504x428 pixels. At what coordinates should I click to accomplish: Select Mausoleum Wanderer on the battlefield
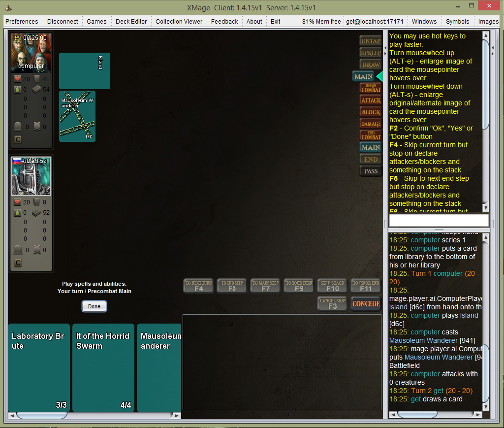[77, 116]
